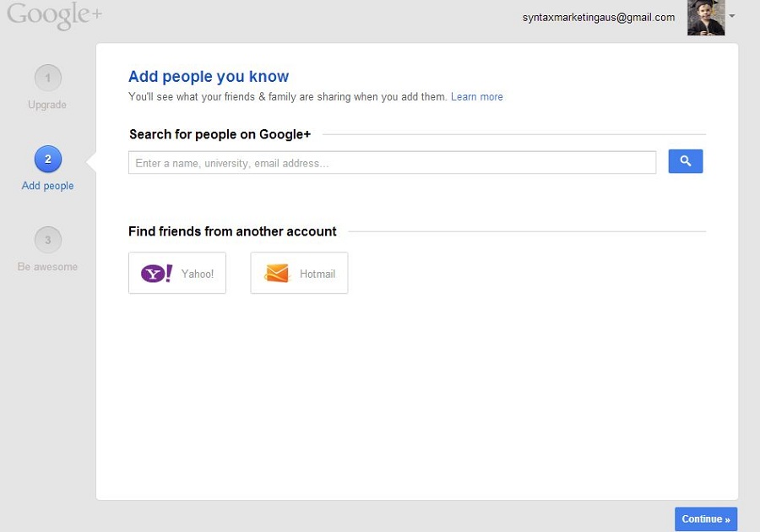Select step 2 Add people circle

(48, 159)
